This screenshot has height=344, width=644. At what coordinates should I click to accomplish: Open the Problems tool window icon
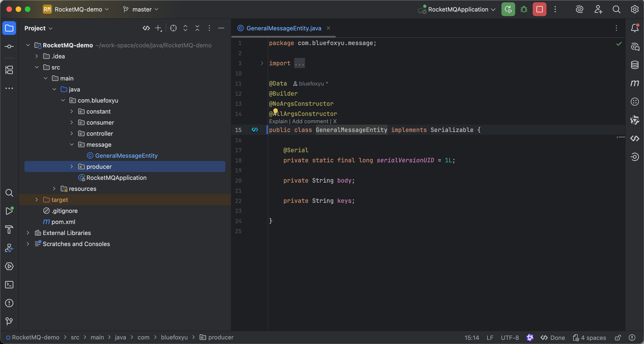pos(9,303)
